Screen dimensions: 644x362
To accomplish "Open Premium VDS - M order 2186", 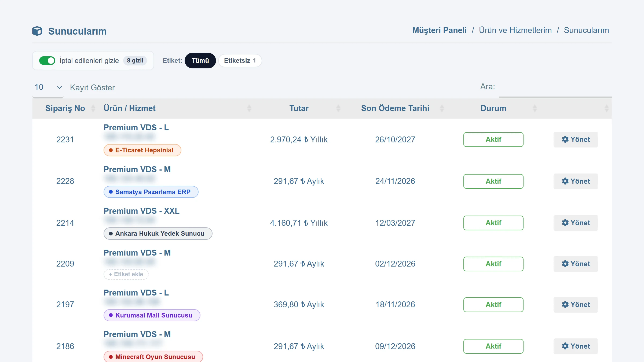I will click(x=137, y=334).
